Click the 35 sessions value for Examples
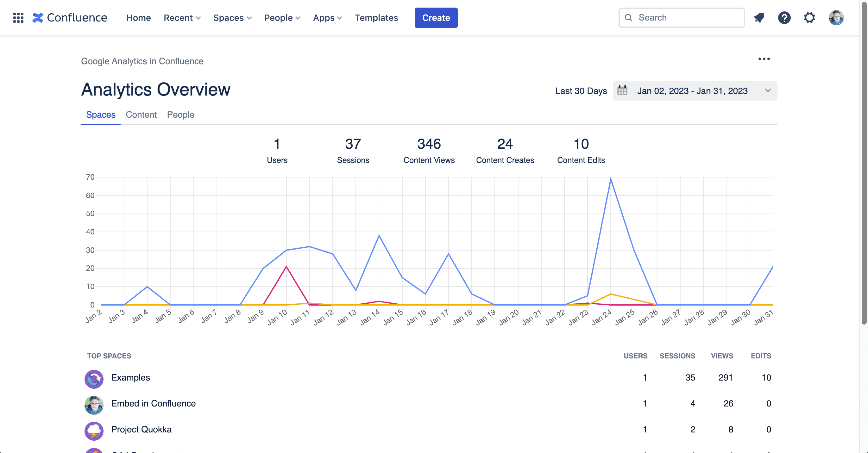Viewport: 868px width, 453px height. pyautogui.click(x=690, y=378)
